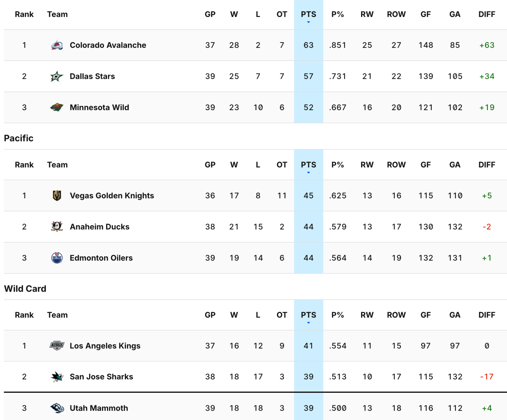Click the Utah Mammoth logo icon

tap(57, 408)
